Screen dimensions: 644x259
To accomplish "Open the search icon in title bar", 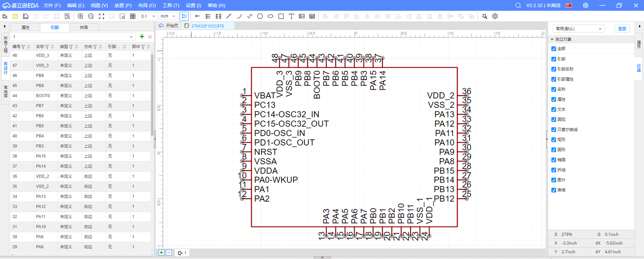I will tap(518, 5).
